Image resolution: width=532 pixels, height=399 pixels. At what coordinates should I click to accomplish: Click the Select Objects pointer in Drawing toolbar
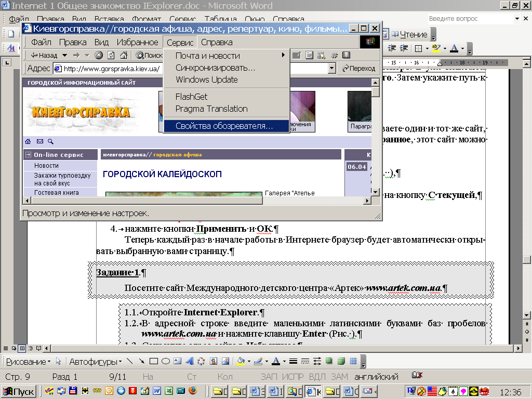pos(58,361)
